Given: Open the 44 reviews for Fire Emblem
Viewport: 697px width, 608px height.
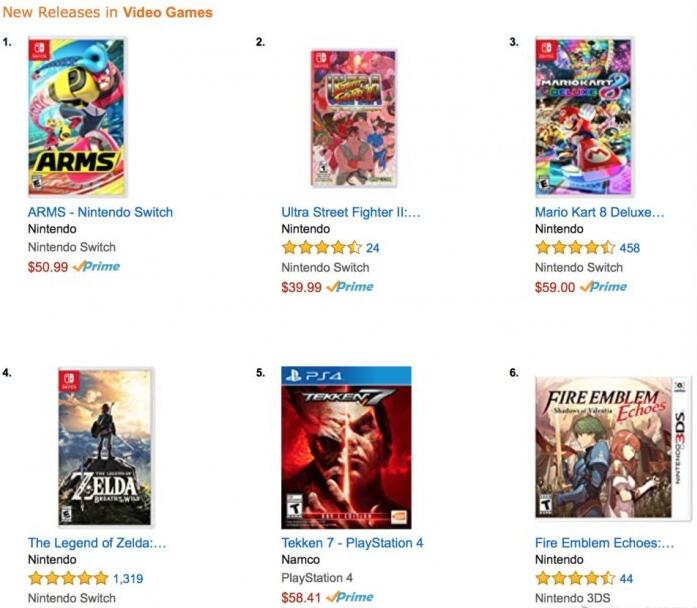Looking at the screenshot, I should coord(626,579).
